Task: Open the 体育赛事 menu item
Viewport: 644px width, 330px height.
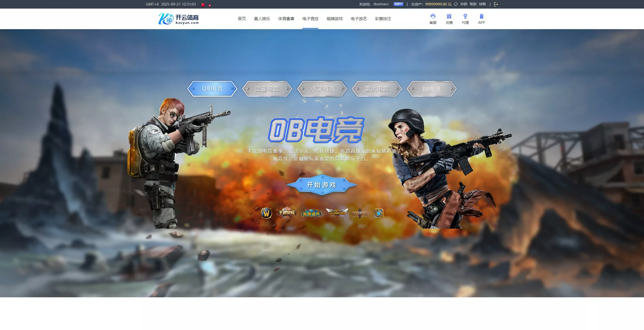Action: pos(286,19)
